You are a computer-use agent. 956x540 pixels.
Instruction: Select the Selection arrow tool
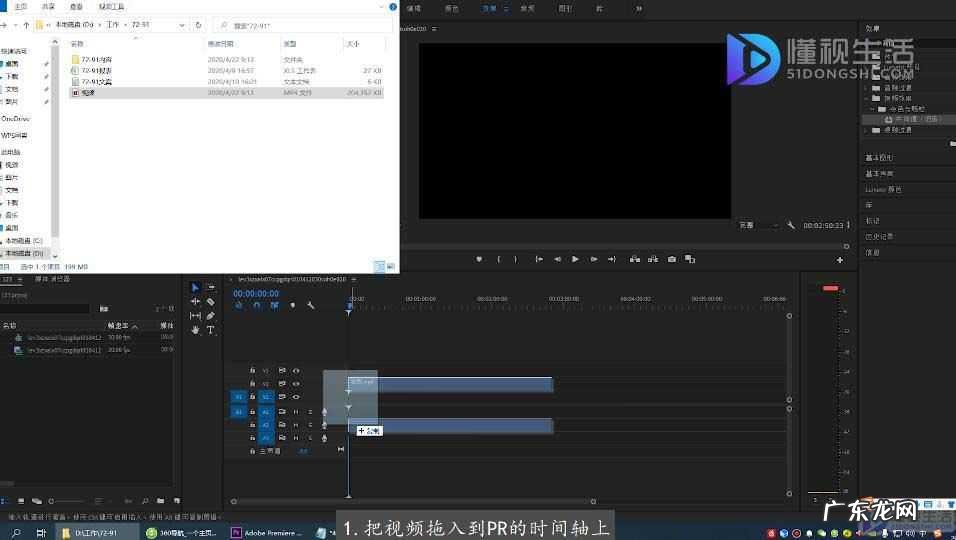(196, 288)
